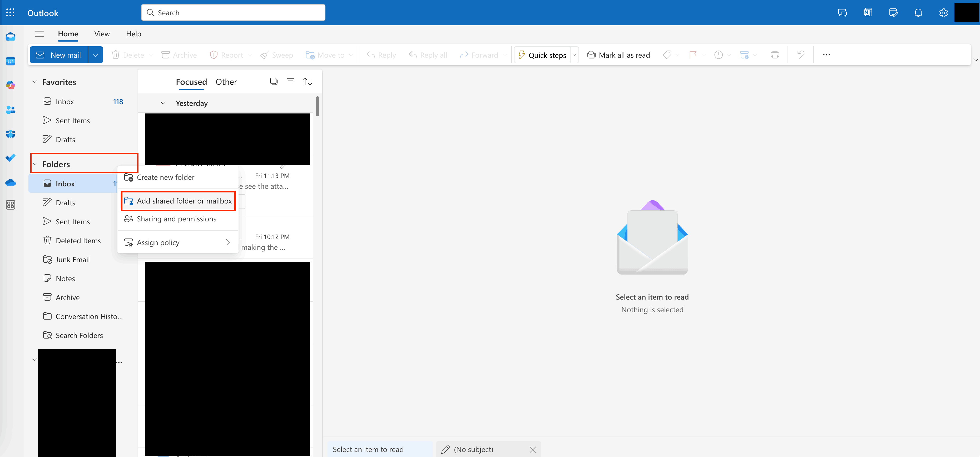Switch to the View tab
Screen dimensions: 980x457
102,34
